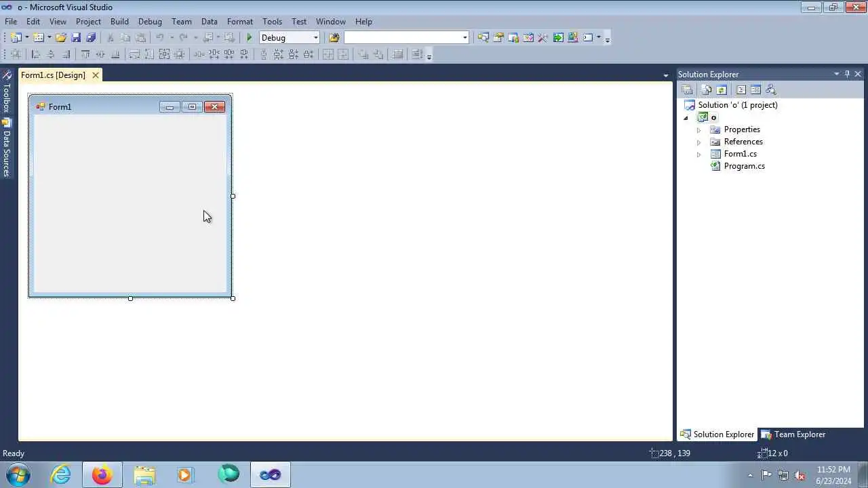Viewport: 868px width, 488px height.
Task: Click the Align Tops layout icon
Action: (85, 54)
